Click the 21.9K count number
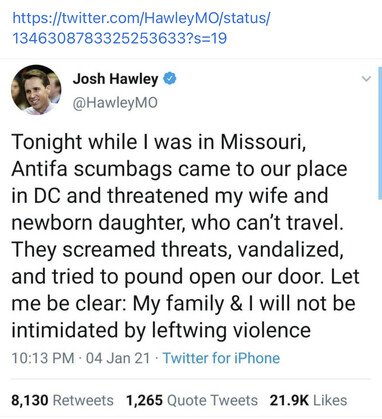382x419 pixels. pyautogui.click(x=289, y=400)
